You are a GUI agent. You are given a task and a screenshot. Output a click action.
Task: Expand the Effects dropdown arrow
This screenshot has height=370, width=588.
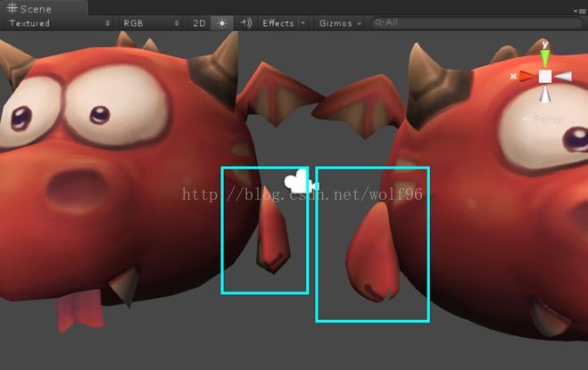(x=303, y=23)
